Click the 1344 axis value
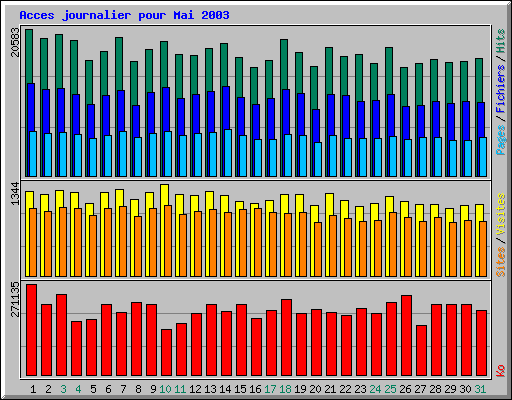 (15, 194)
